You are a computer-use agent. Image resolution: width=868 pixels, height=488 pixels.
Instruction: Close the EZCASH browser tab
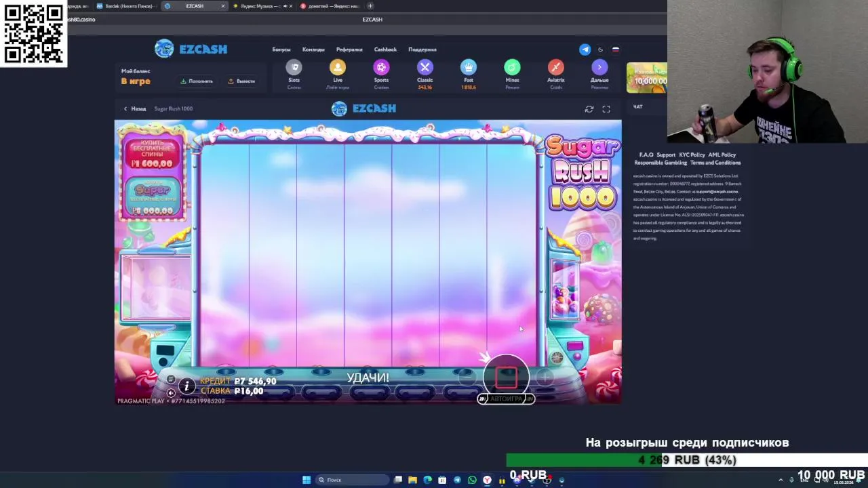(223, 6)
